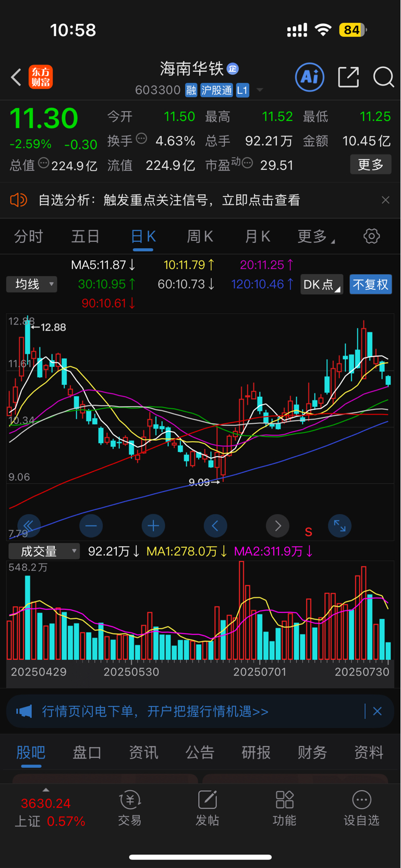Switch to the 五日 tab
Image resolution: width=401 pixels, height=868 pixels.
coord(86,237)
